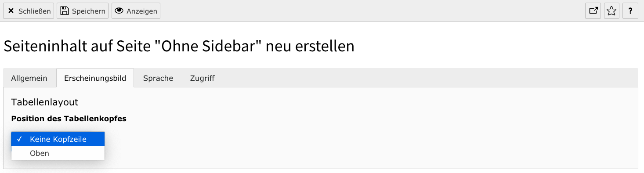Save the content using Speichern
The width and height of the screenshot is (644, 173).
tap(83, 11)
